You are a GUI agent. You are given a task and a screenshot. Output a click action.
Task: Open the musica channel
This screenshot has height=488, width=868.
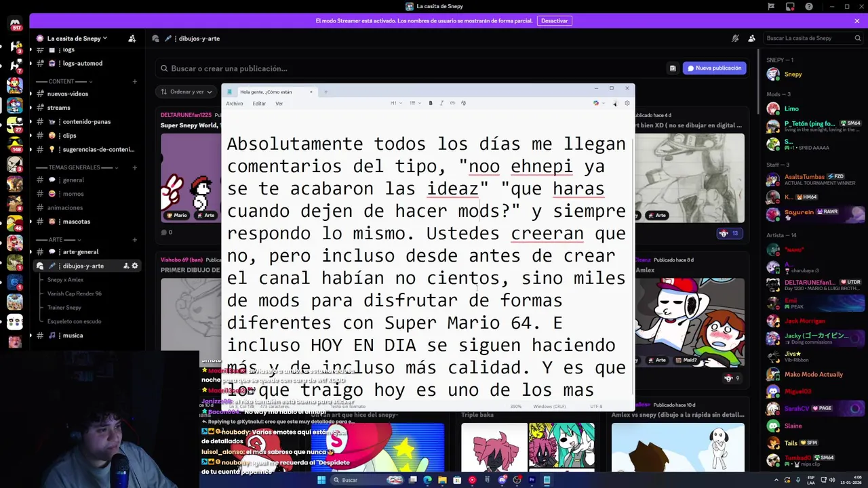click(x=87, y=335)
